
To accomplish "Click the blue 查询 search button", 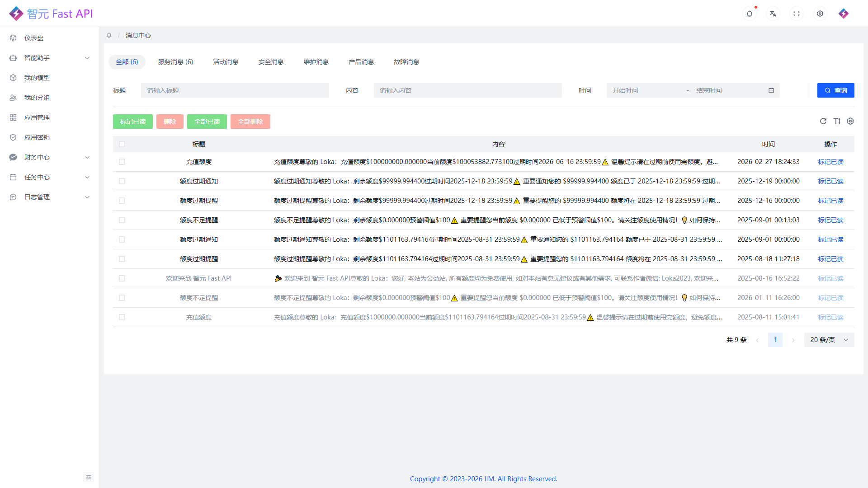I will (835, 90).
